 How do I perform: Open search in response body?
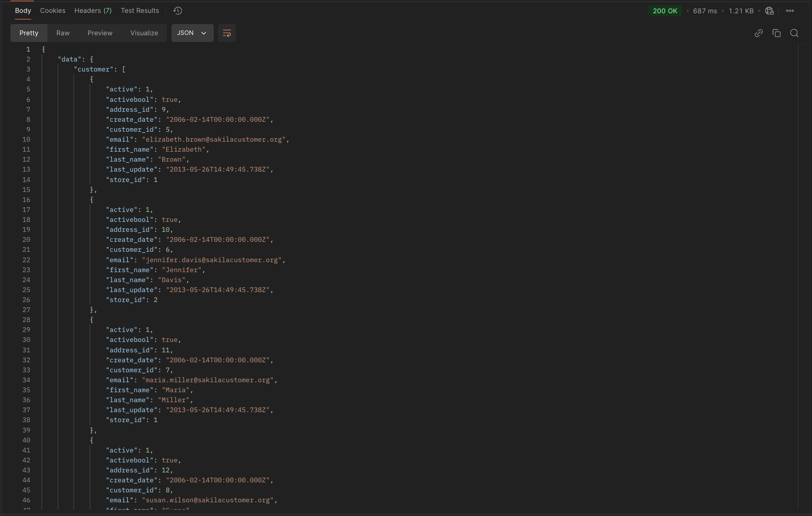pyautogui.click(x=794, y=33)
